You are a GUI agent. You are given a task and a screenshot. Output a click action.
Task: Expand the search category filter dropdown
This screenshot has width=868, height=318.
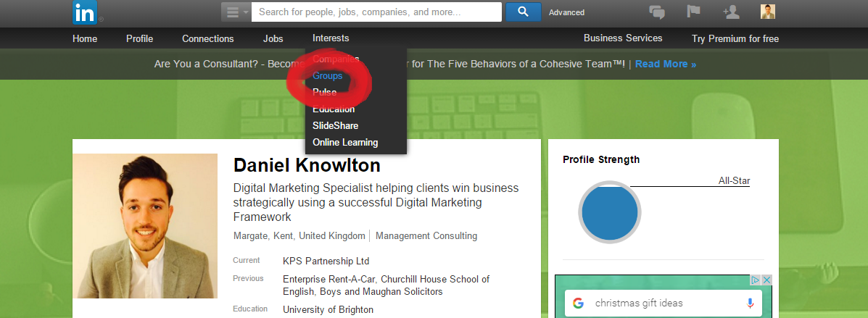pos(236,12)
